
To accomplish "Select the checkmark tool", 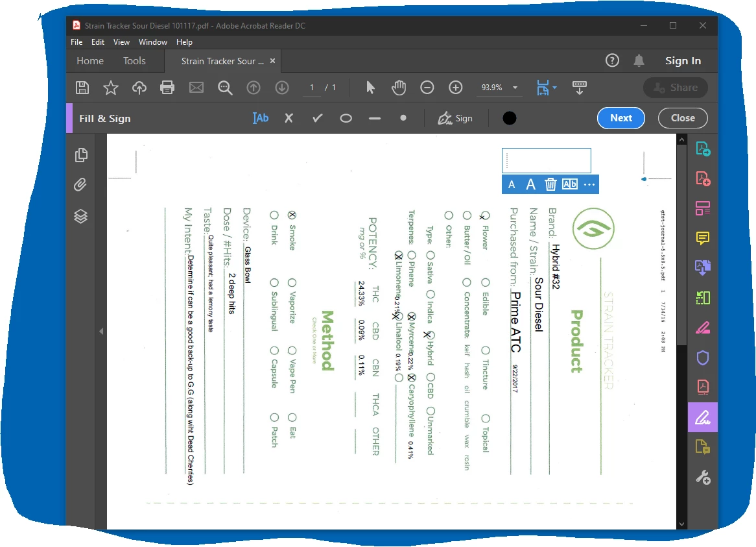I will (317, 118).
